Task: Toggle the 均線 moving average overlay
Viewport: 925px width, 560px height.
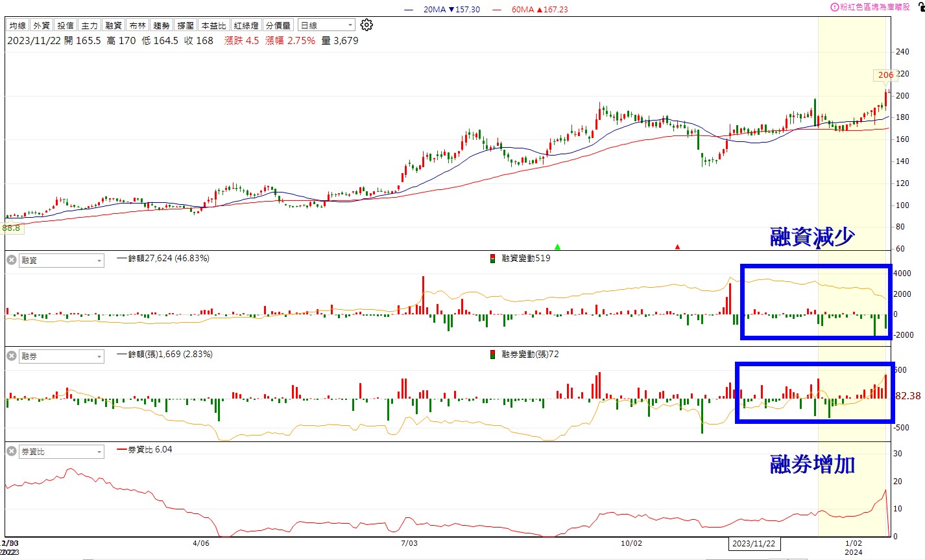Action: [18, 25]
